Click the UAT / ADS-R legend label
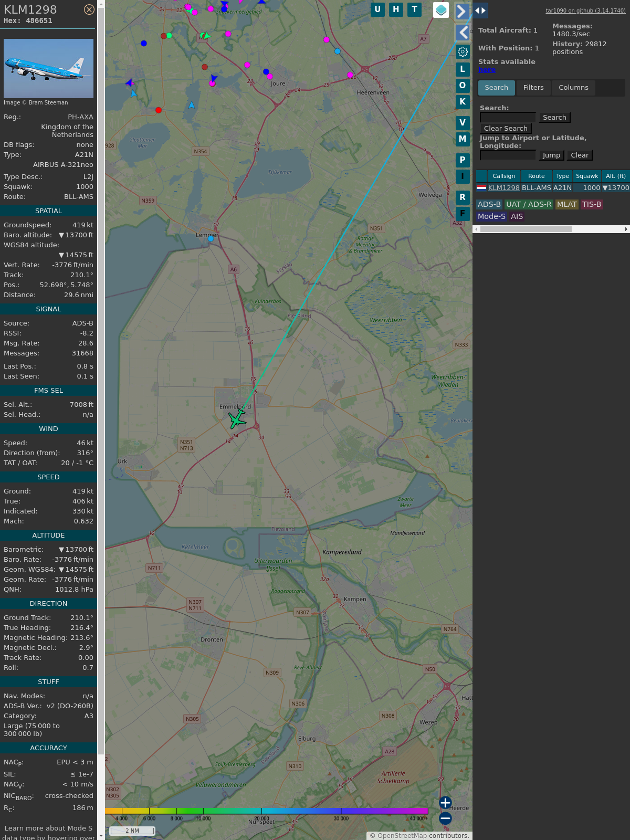 click(x=529, y=205)
